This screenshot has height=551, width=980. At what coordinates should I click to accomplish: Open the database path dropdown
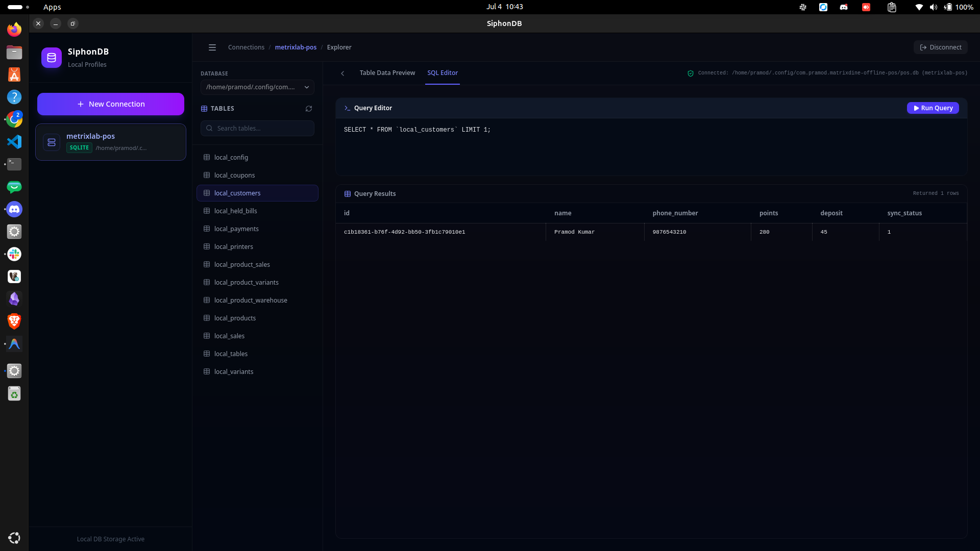tap(257, 87)
